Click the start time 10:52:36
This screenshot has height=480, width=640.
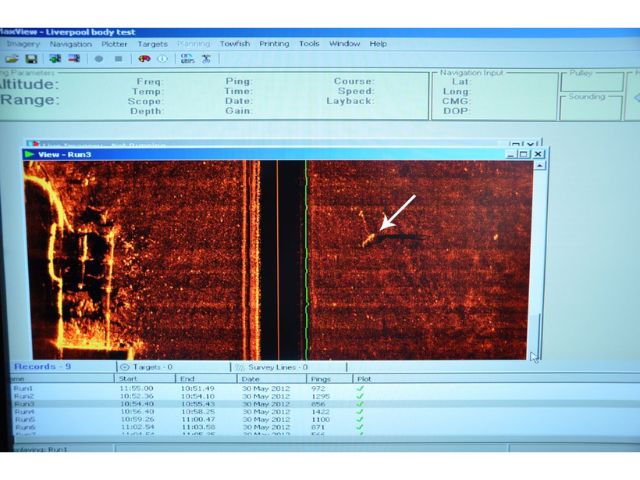click(x=137, y=396)
